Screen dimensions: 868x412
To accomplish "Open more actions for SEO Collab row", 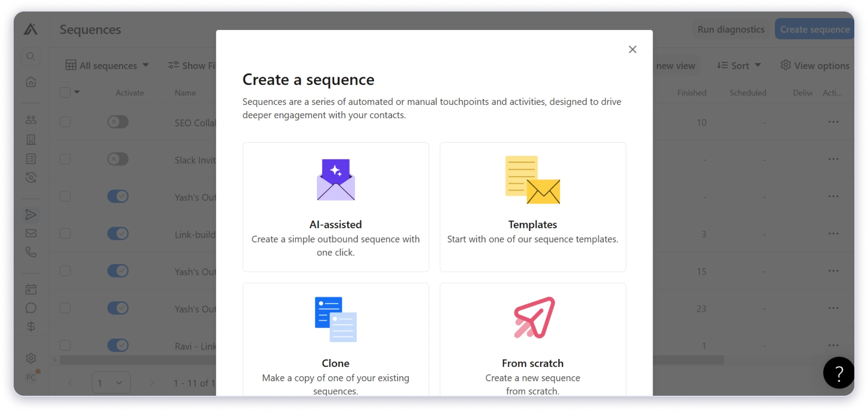I will 833,122.
